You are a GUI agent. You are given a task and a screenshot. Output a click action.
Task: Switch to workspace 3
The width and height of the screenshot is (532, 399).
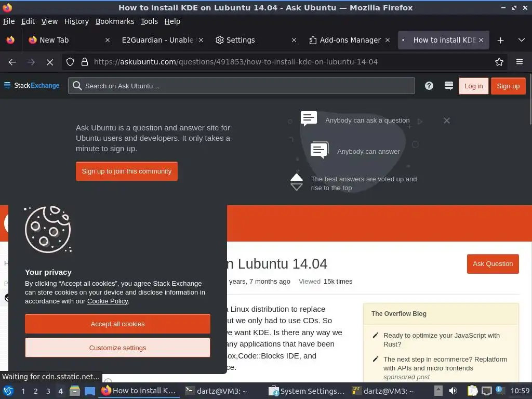pos(48,391)
